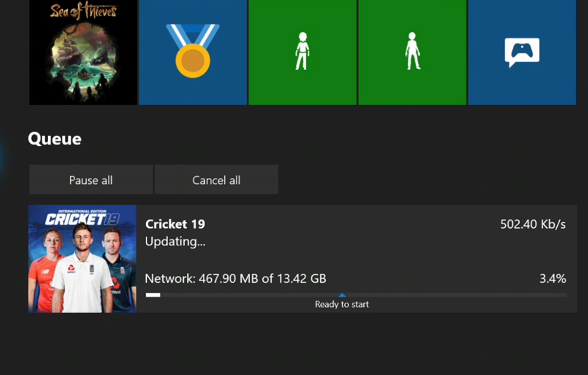Select the game chat controller icon tile
This screenshot has width=588, height=375.
[x=522, y=52]
